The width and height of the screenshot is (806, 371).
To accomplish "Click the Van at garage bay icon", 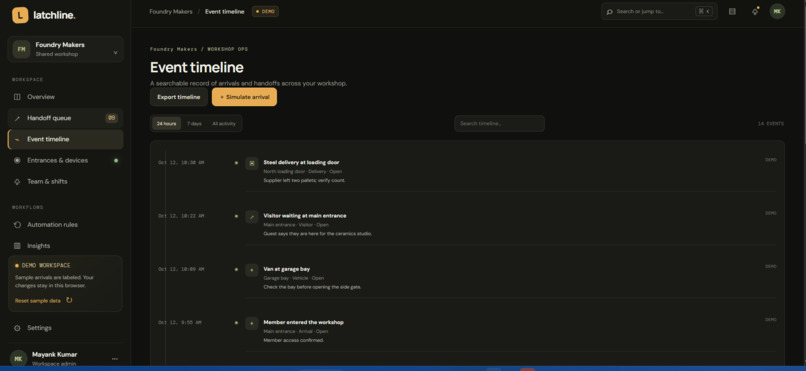I will 252,270.
